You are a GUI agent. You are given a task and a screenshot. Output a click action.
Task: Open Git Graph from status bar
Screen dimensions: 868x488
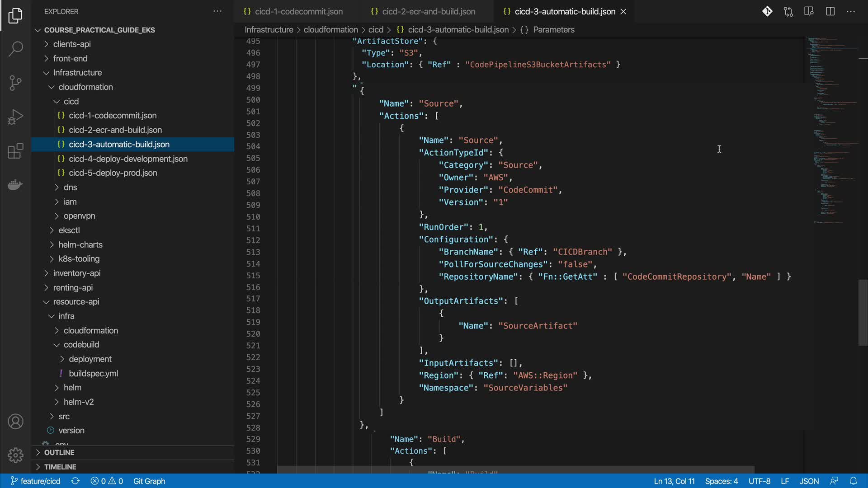tap(149, 481)
